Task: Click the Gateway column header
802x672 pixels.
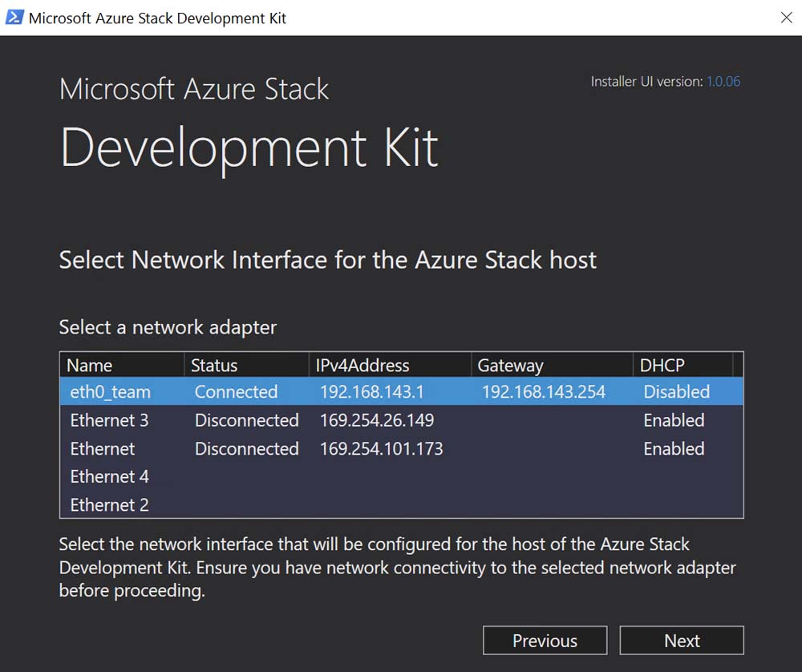Action: pyautogui.click(x=510, y=366)
